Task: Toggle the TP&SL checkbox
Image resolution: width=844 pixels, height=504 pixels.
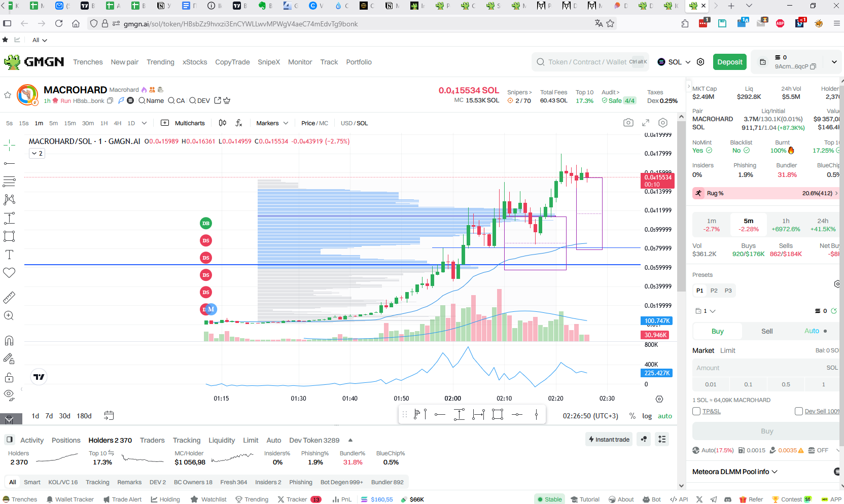Action: [696, 411]
